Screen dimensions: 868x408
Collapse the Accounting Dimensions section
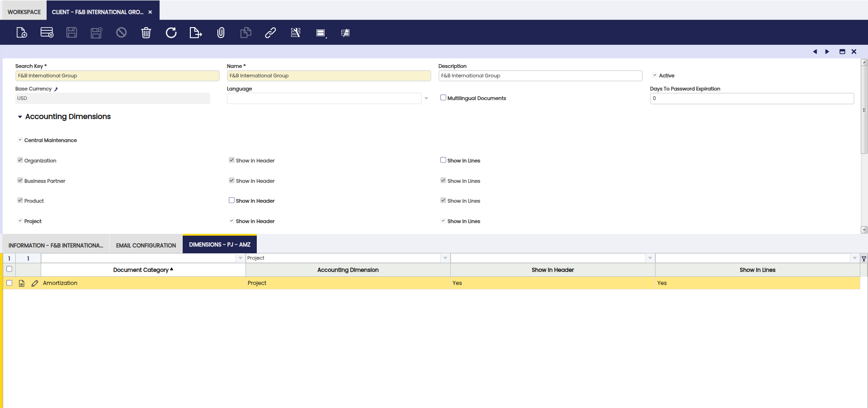(20, 117)
